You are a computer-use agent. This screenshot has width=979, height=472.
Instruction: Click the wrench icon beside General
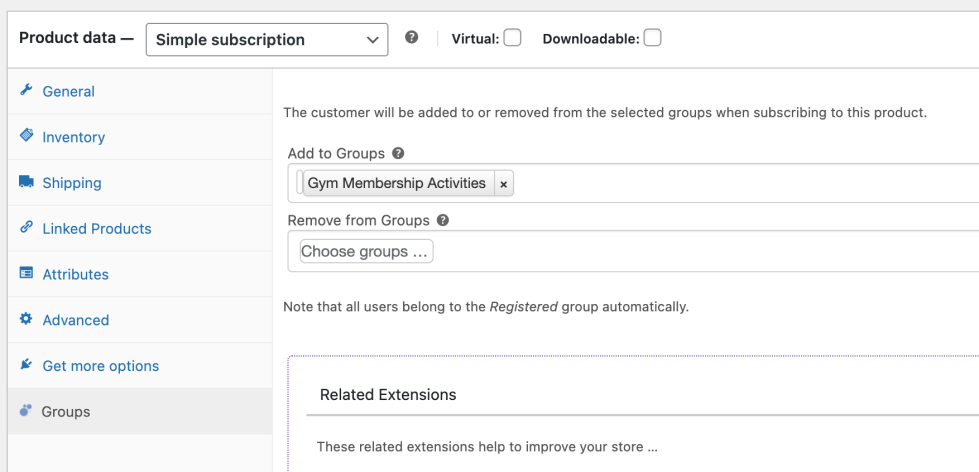[x=26, y=91]
